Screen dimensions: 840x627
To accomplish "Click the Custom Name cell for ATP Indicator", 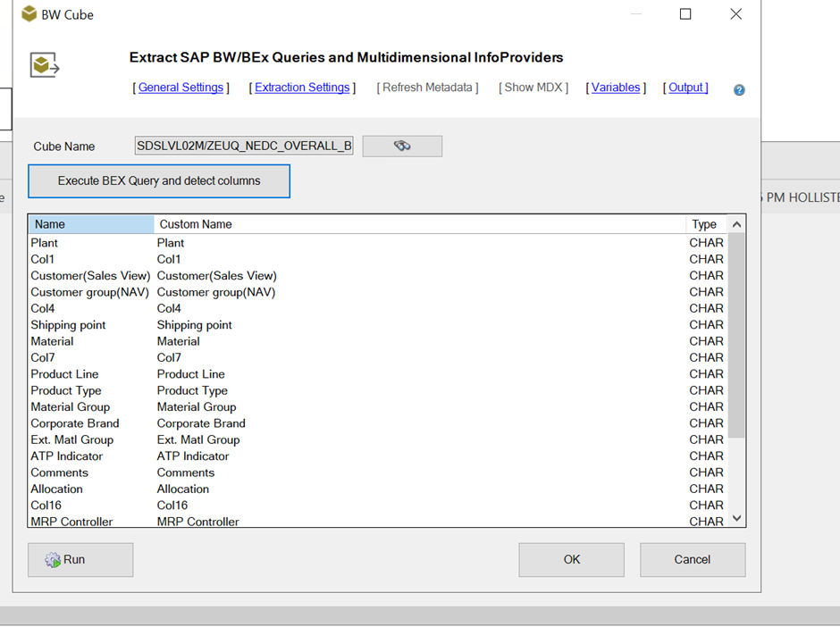I will click(193, 456).
